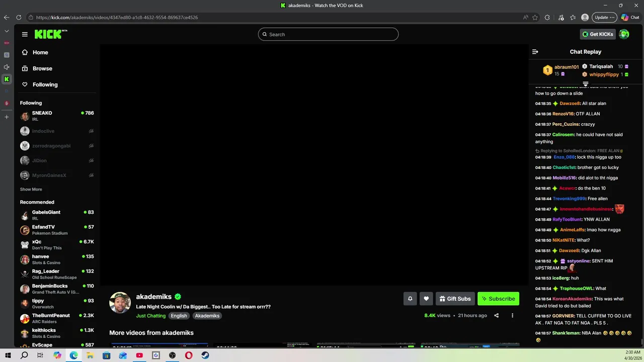Click the URL in the address bar
The height and width of the screenshot is (362, 644).
point(117,18)
